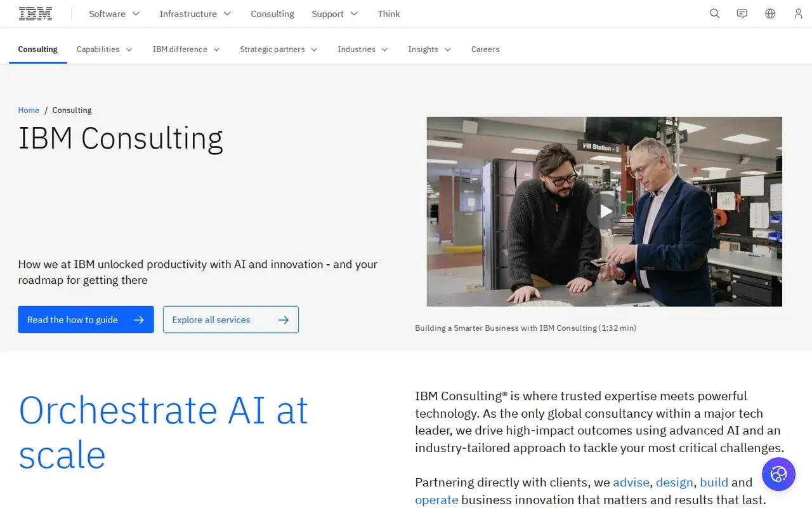
Task: Expand the Support menu
Action: [x=335, y=13]
